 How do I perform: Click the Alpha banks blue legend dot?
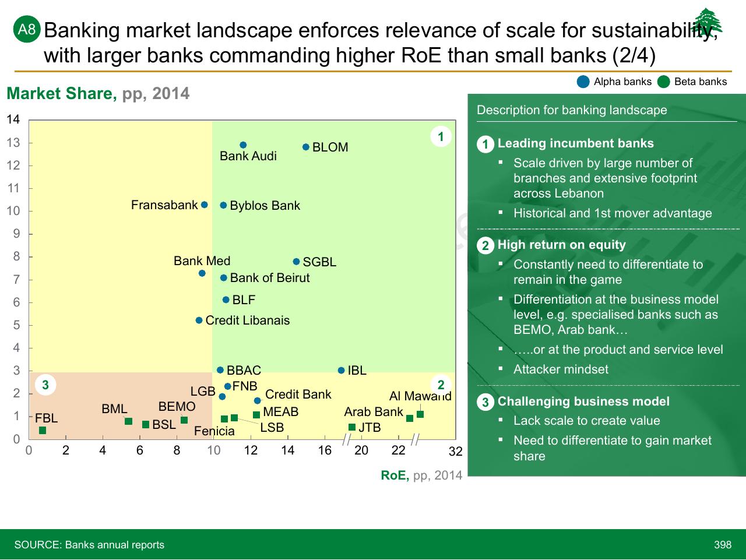pyautogui.click(x=583, y=82)
